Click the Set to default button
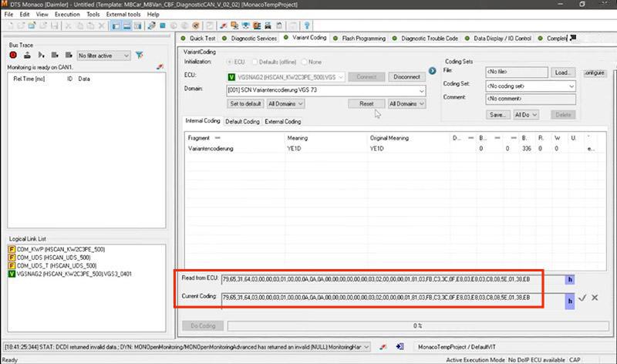The width and height of the screenshot is (617, 364). click(x=245, y=104)
